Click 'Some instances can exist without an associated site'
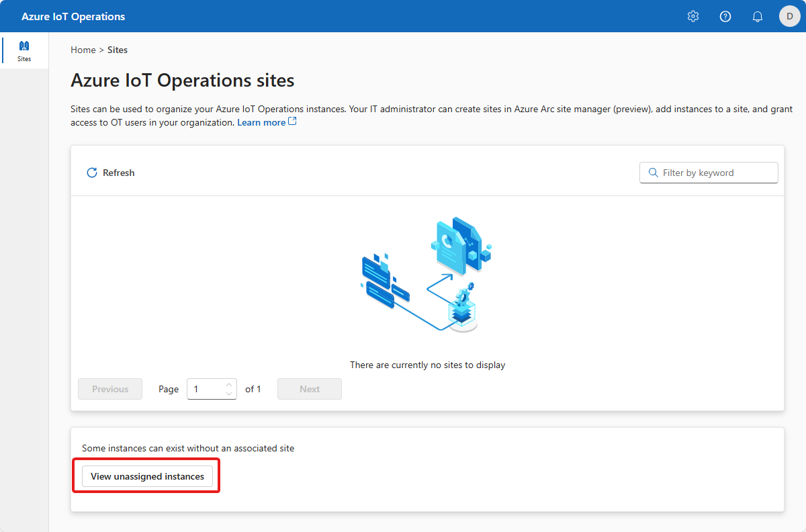The image size is (806, 532). pos(188,448)
